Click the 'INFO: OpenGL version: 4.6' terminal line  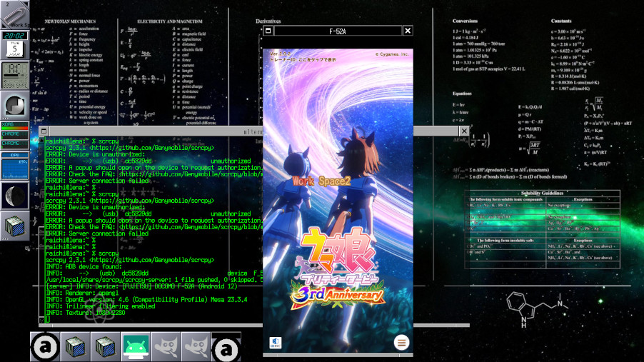tap(146, 300)
